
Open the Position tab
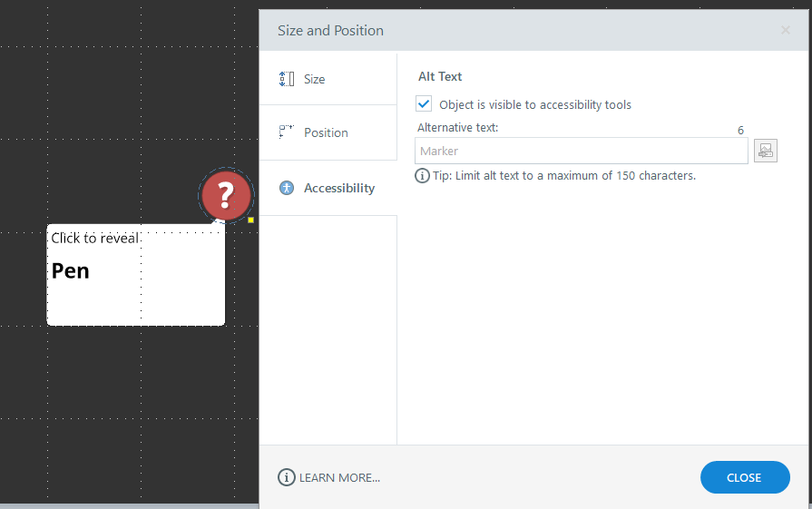326,132
